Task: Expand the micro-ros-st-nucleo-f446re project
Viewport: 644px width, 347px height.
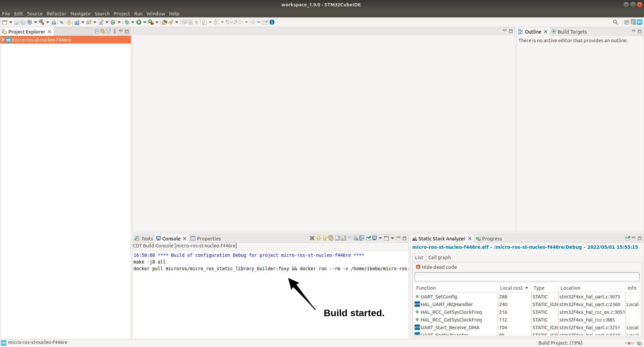Action: pyautogui.click(x=3, y=40)
